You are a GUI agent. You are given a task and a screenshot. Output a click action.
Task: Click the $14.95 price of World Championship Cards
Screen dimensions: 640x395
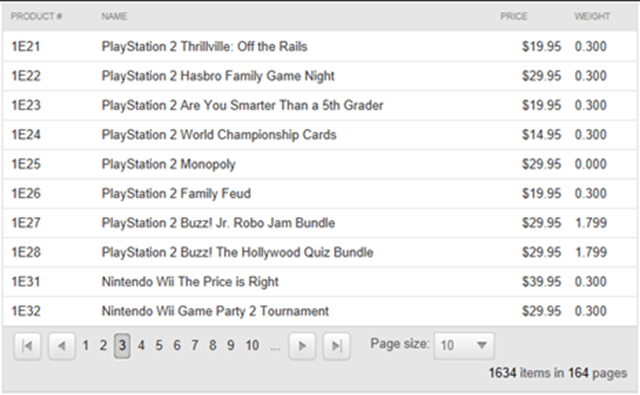pyautogui.click(x=542, y=135)
